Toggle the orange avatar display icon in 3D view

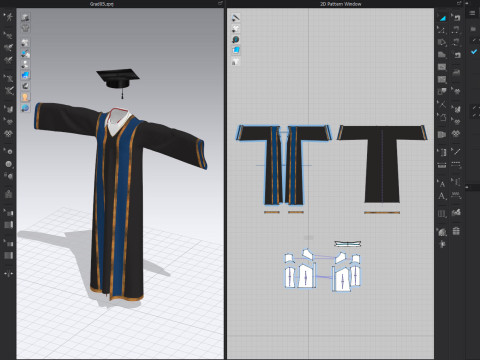(x=25, y=97)
